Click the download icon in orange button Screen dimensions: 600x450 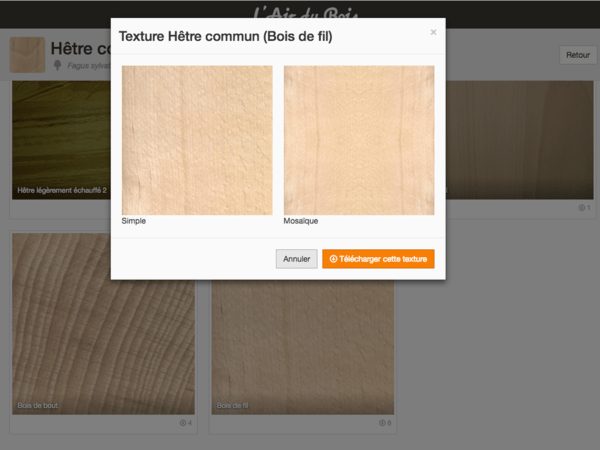click(x=333, y=259)
